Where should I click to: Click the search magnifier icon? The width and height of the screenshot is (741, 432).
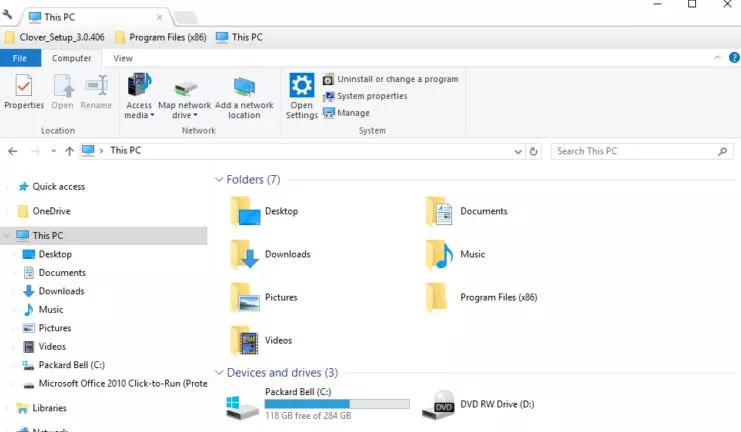[x=723, y=151]
